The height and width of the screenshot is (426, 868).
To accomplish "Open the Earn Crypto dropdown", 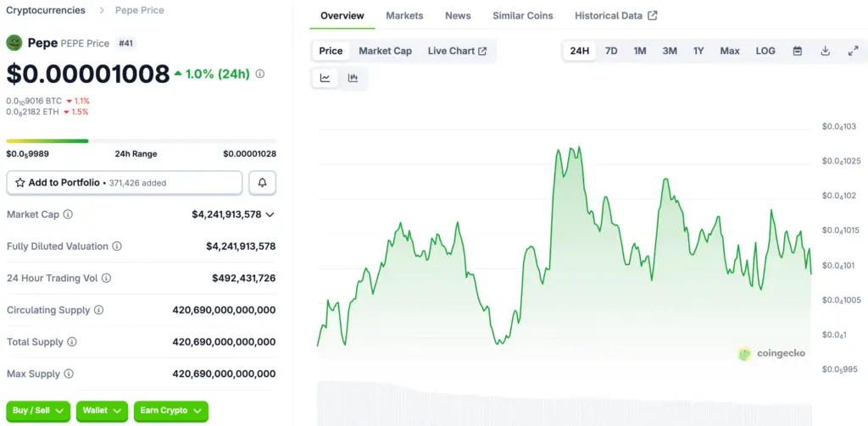I will pos(171,411).
